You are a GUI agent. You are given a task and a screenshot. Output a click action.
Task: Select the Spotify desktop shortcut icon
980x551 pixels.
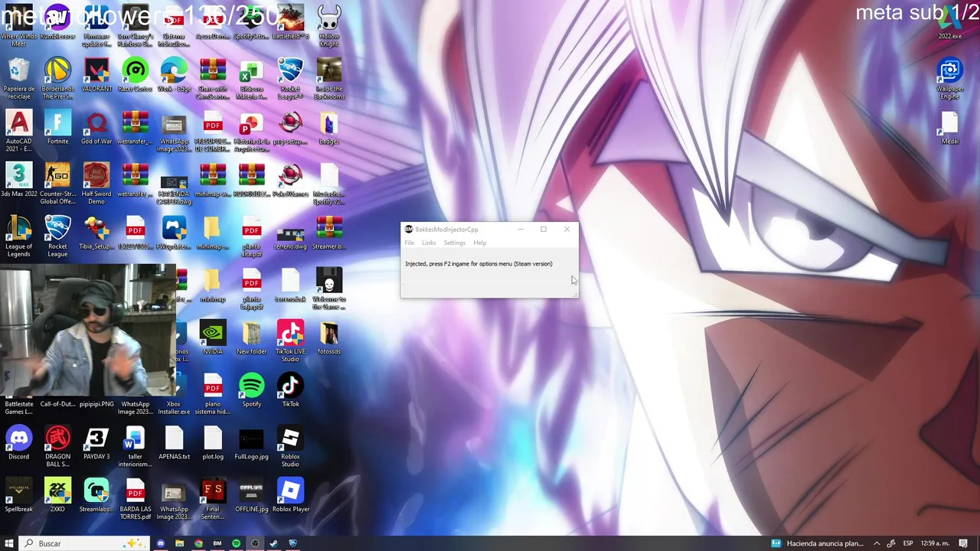pos(251,390)
